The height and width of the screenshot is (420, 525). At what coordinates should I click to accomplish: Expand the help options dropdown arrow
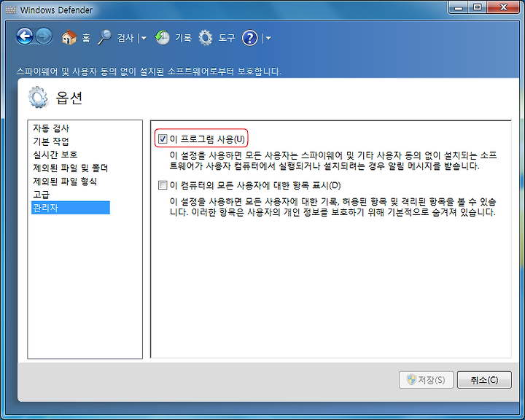(268, 38)
